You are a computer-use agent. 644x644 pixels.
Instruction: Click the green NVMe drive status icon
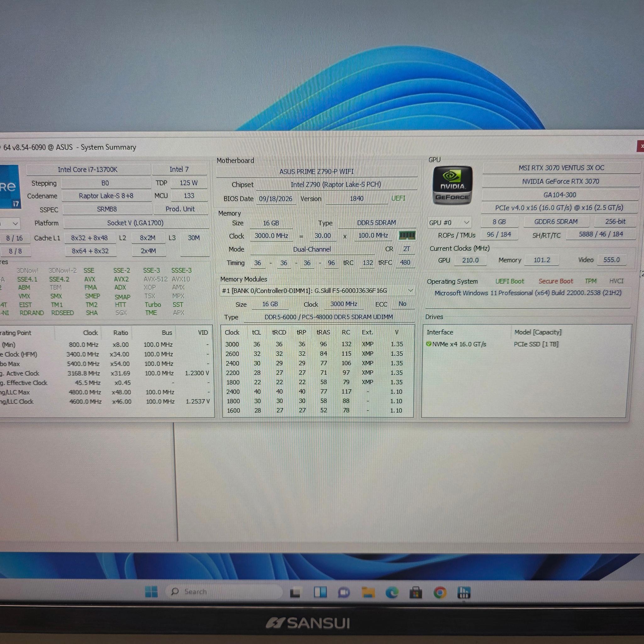pyautogui.click(x=429, y=344)
